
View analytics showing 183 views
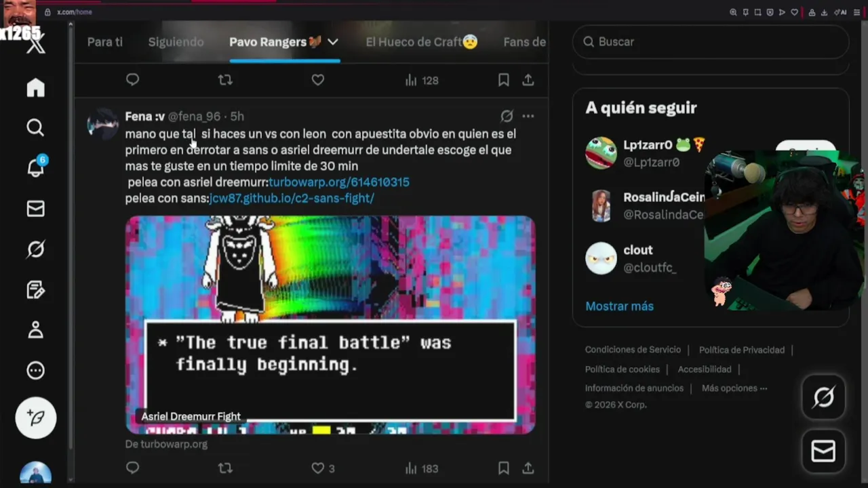click(x=422, y=468)
